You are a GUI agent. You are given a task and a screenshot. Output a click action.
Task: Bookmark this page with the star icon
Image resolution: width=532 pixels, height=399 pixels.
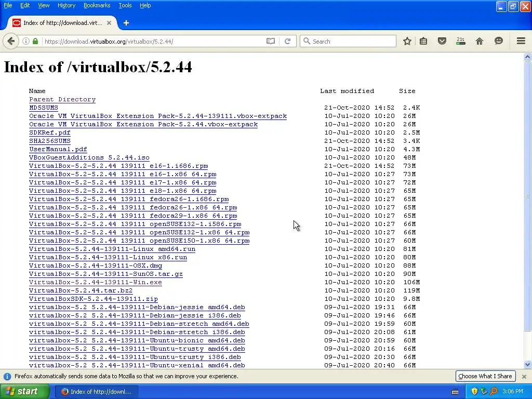point(407,42)
